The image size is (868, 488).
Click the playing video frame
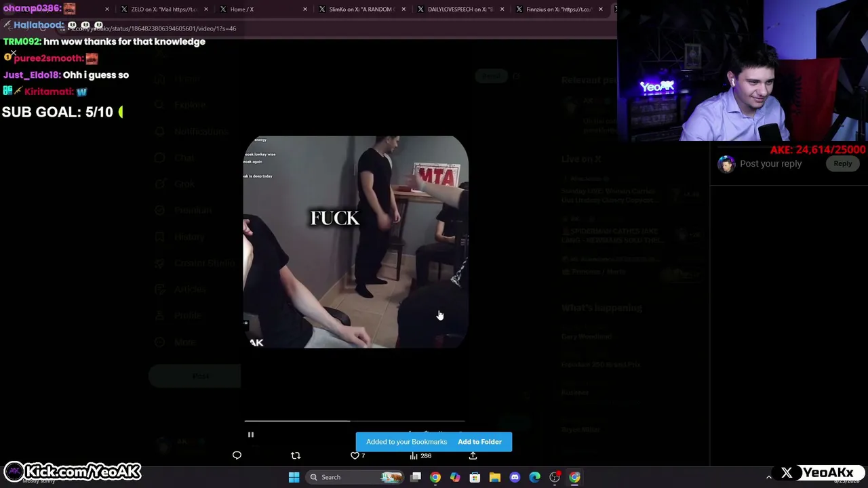coord(355,242)
